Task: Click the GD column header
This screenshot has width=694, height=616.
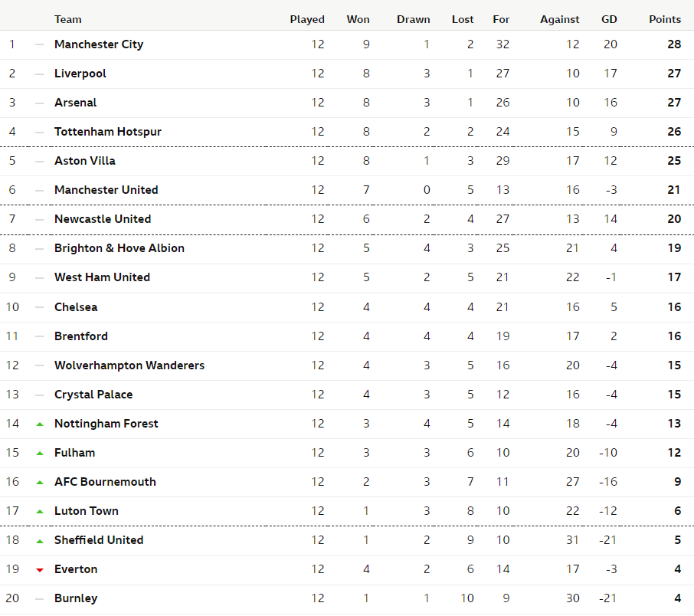Action: click(609, 19)
